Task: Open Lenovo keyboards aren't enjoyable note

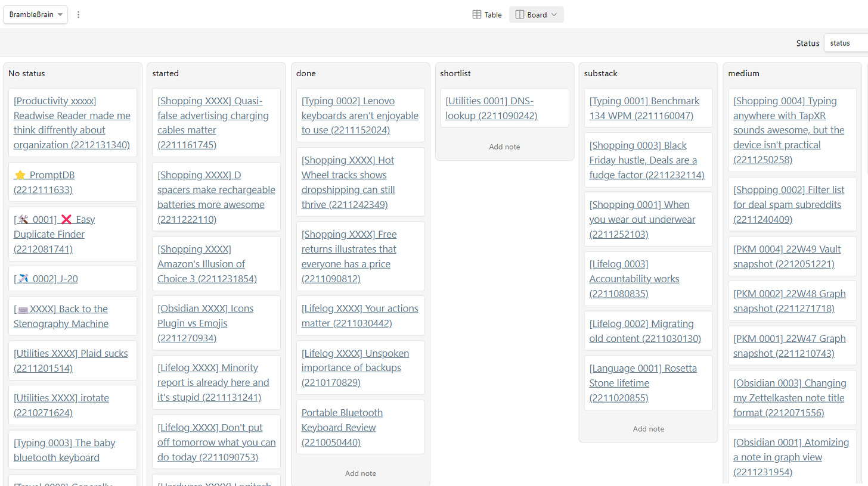Action: (x=361, y=116)
